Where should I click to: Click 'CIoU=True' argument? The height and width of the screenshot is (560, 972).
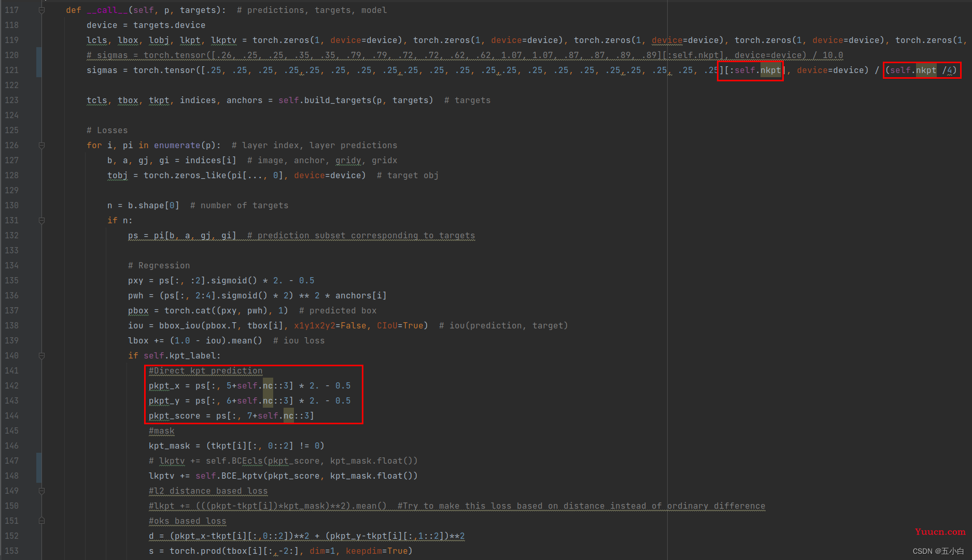pos(400,326)
